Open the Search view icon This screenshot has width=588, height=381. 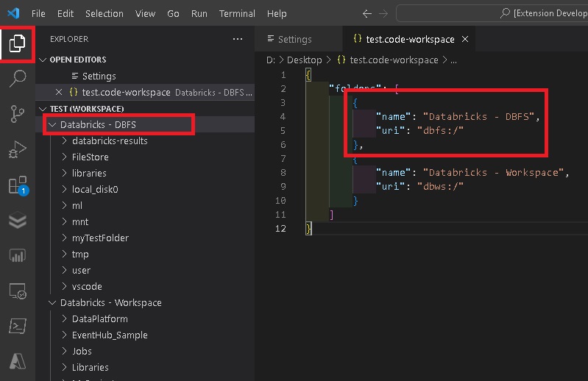tap(17, 79)
